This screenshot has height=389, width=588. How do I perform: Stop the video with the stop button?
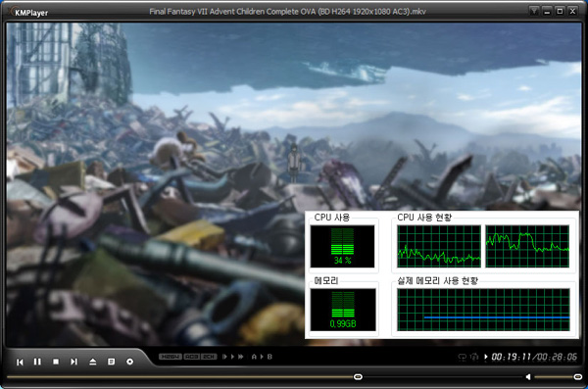pyautogui.click(x=56, y=362)
